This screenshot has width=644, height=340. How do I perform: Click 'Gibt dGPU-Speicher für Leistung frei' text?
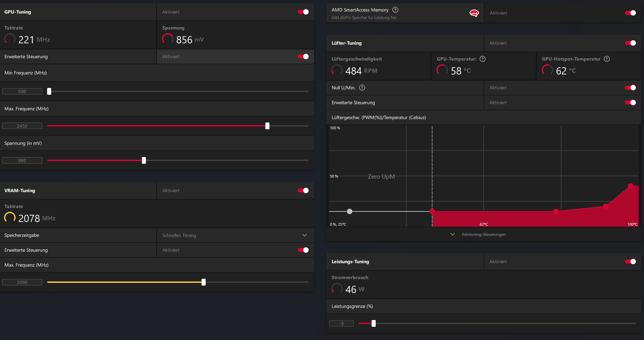click(x=364, y=18)
